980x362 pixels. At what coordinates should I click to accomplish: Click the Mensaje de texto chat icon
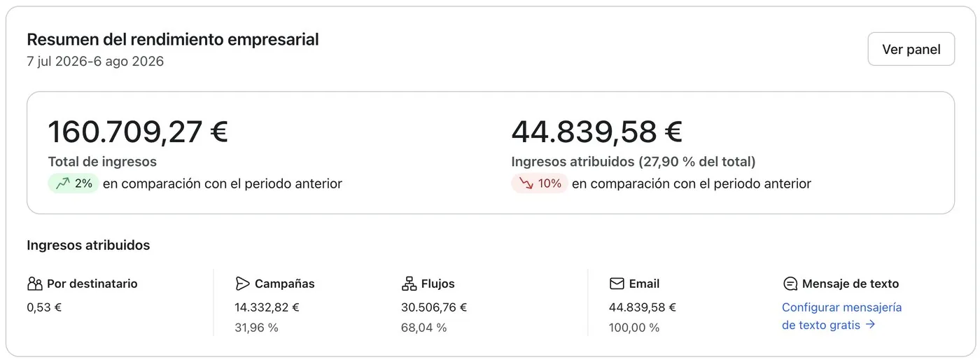coord(790,284)
